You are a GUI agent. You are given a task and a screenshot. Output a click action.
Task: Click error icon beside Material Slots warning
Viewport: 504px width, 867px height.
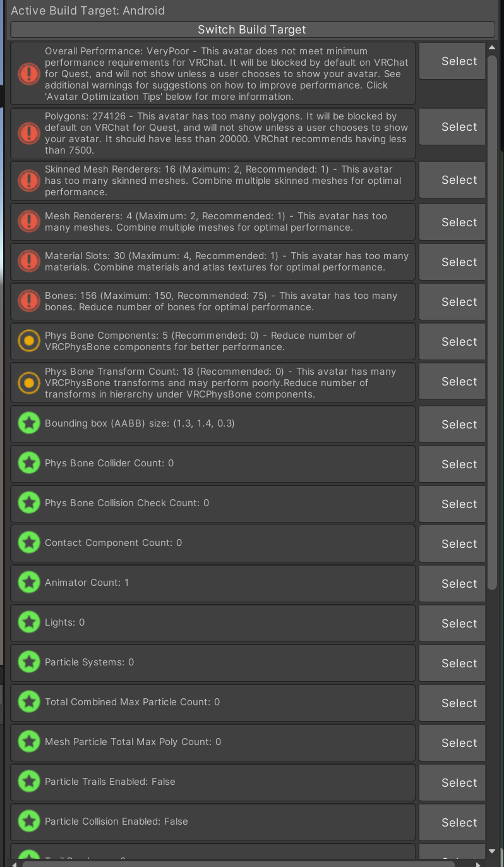(28, 262)
